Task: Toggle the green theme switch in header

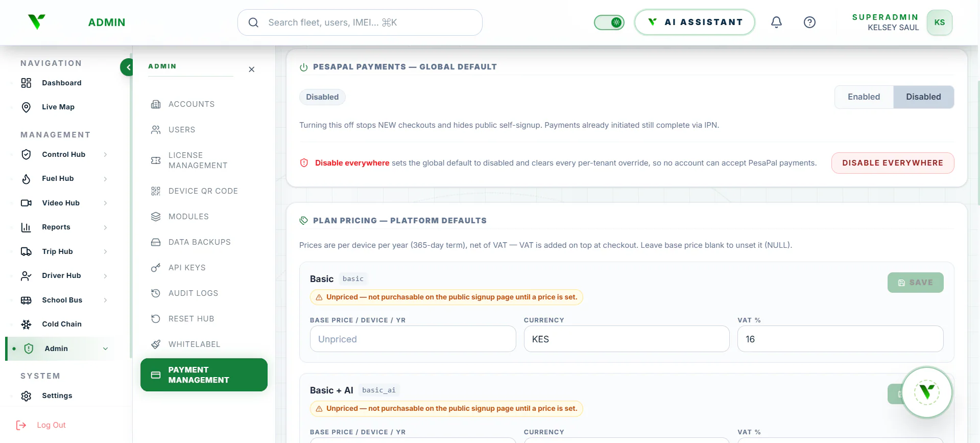Action: (x=609, y=22)
